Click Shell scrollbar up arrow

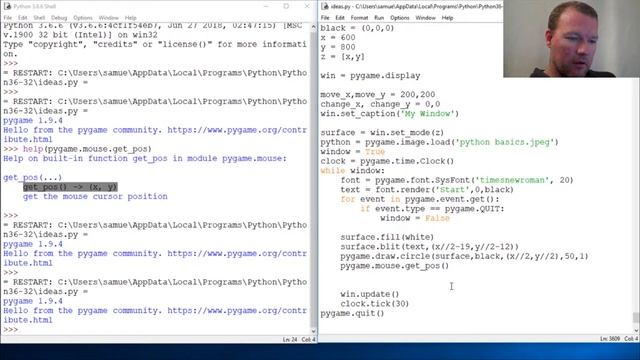tap(313, 27)
